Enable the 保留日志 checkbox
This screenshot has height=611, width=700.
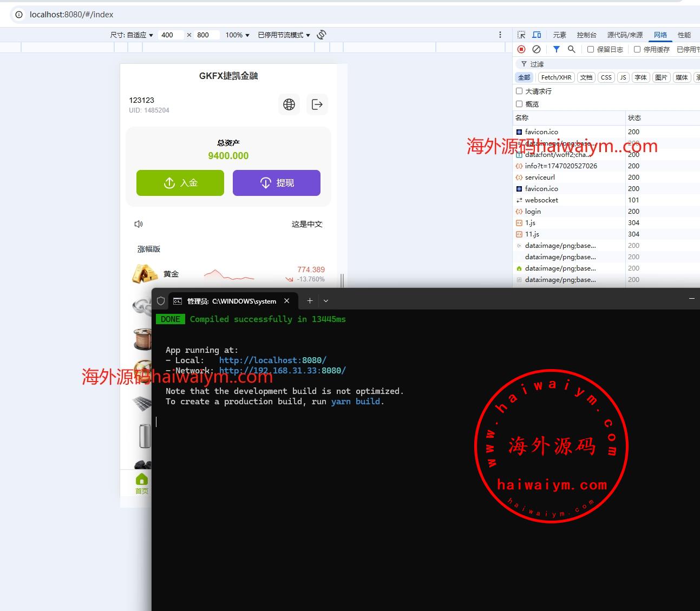tap(591, 49)
